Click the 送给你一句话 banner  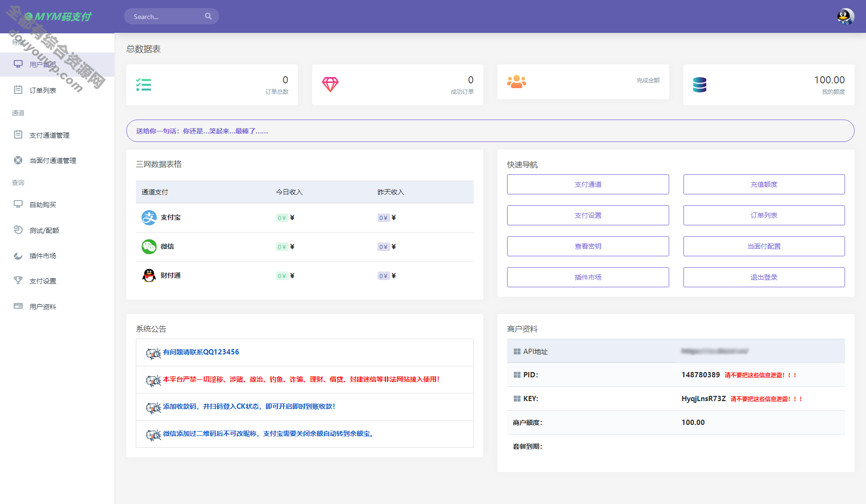click(490, 131)
